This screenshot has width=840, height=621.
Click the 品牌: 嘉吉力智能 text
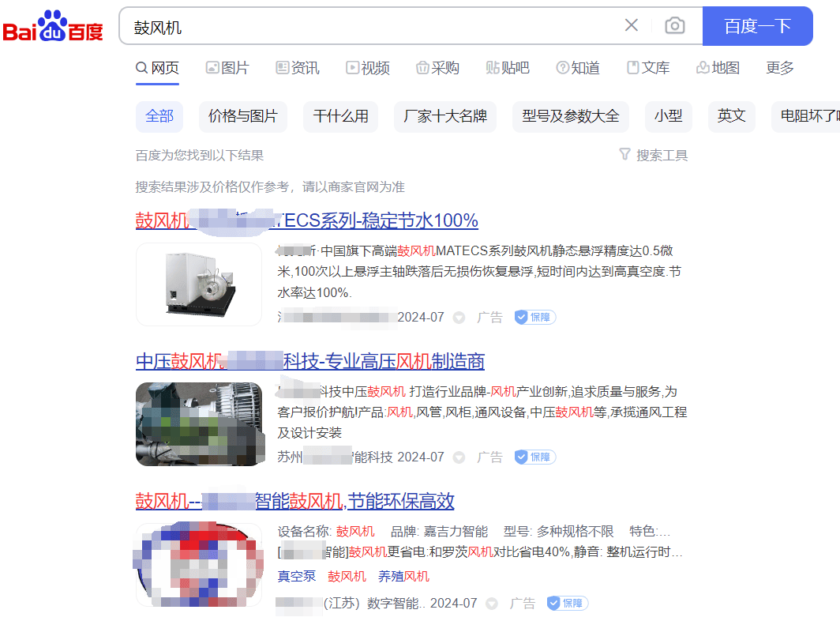point(439,532)
